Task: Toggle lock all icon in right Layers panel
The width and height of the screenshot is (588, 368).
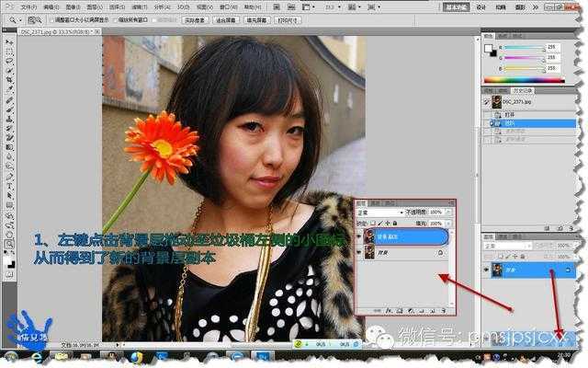Action: (x=523, y=257)
